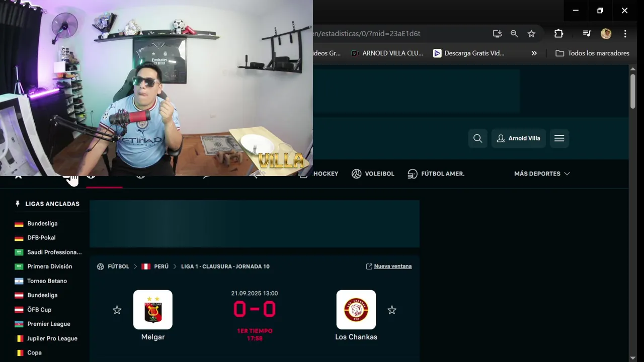Click the 21.09.2025 13:00 match date

click(x=255, y=293)
